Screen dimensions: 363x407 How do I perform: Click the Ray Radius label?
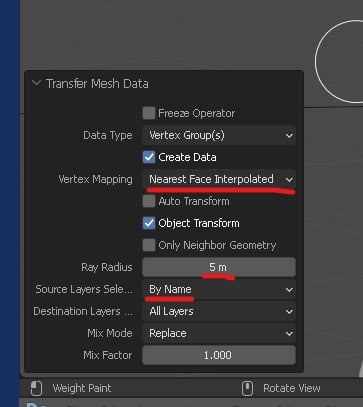[x=107, y=267]
